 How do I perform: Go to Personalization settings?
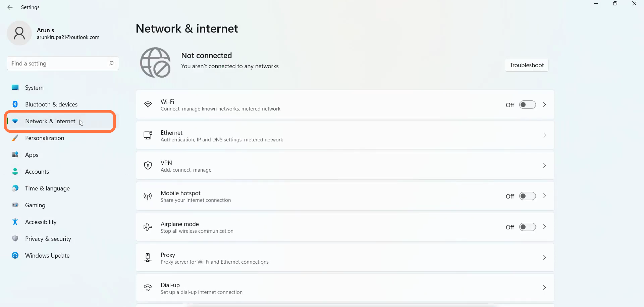coord(45,138)
